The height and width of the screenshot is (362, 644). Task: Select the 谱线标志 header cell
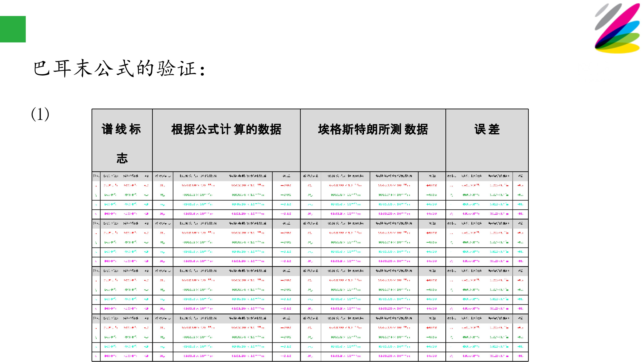[x=122, y=140]
